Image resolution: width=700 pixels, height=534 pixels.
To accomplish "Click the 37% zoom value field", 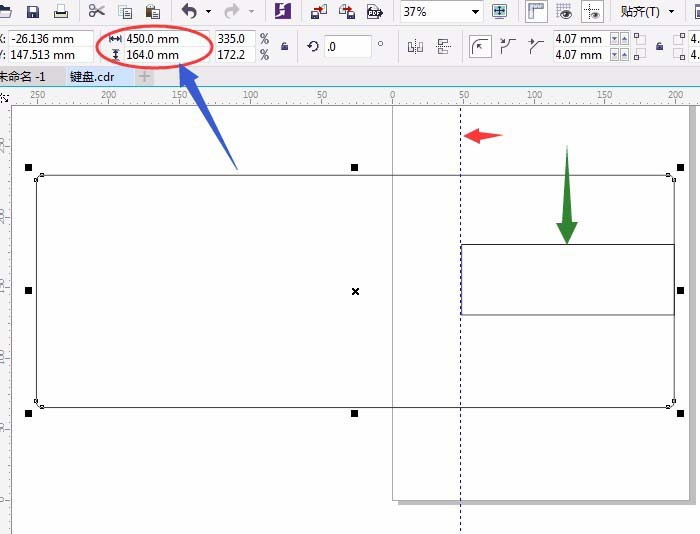I will 435,12.
